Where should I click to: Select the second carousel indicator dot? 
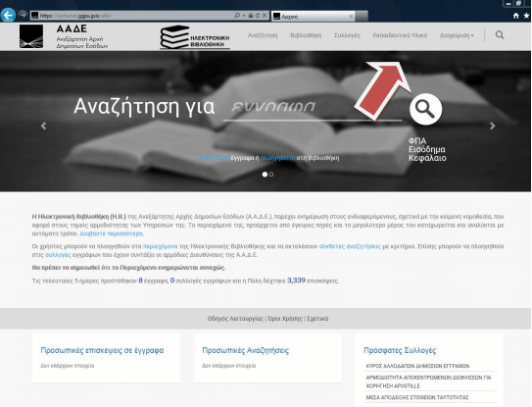(271, 175)
